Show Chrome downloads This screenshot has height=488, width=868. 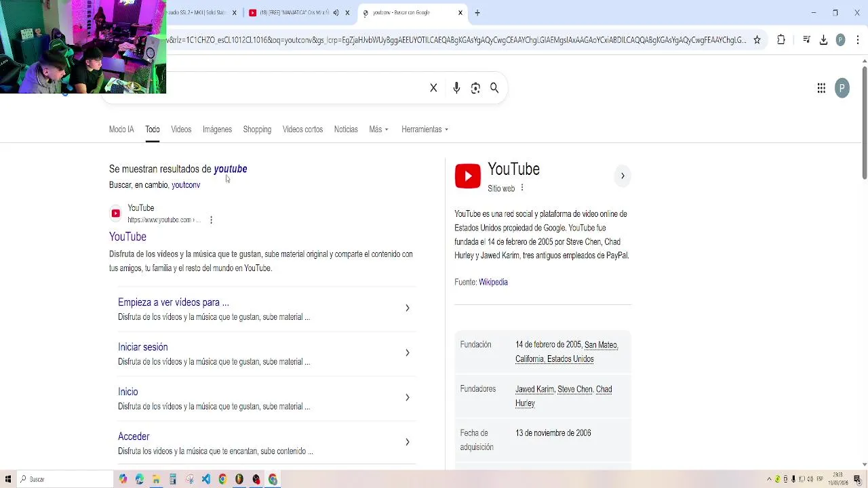[823, 40]
